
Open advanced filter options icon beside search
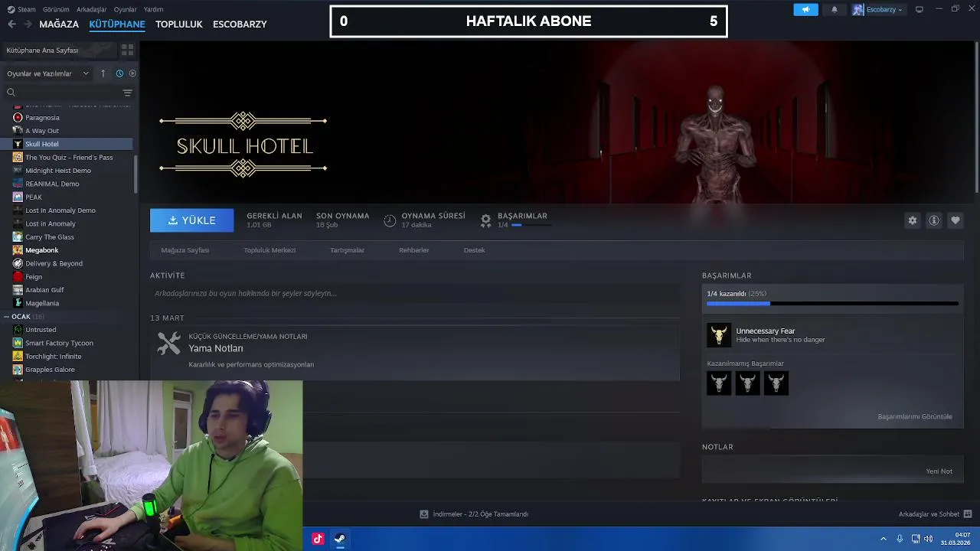pos(128,93)
